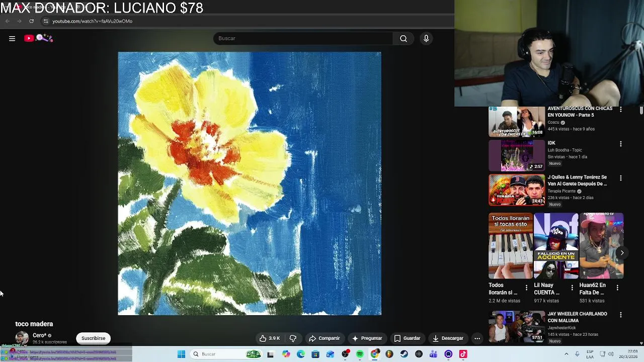This screenshot has width=644, height=362.
Task: Open options for Huan62 short
Action: [617, 288]
